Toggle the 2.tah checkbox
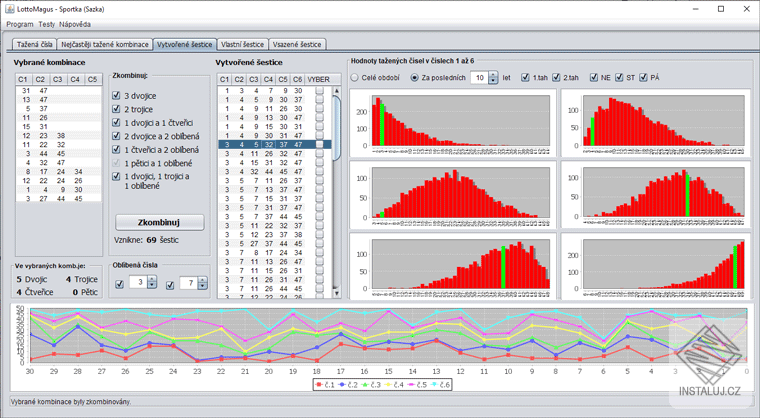The width and height of the screenshot is (760, 418). point(556,78)
